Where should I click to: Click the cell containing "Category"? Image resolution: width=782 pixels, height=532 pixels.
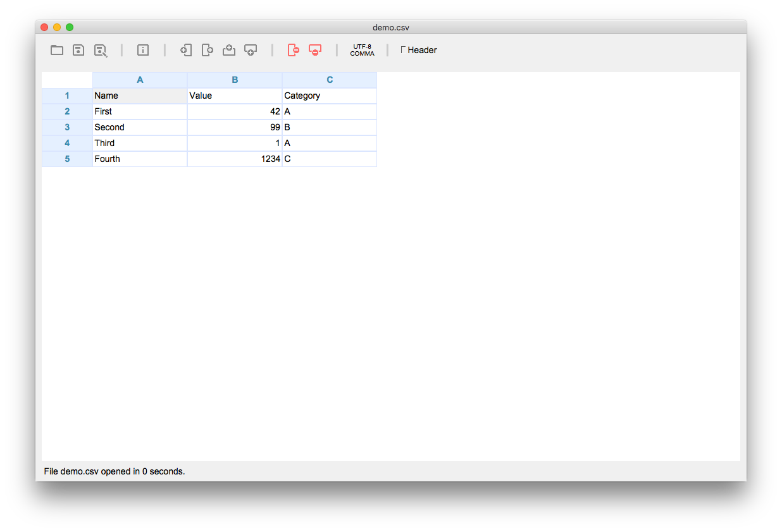pos(330,96)
